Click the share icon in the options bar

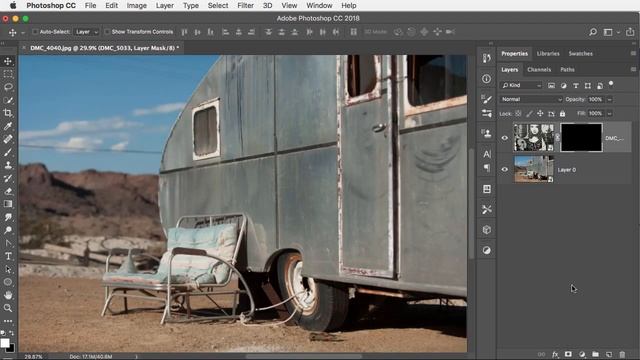[x=631, y=32]
